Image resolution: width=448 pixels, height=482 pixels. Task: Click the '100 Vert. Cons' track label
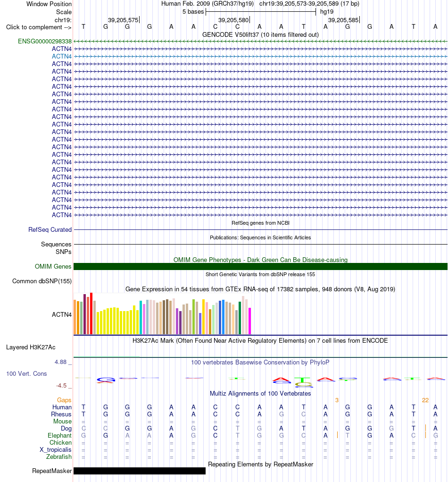pyautogui.click(x=26, y=373)
